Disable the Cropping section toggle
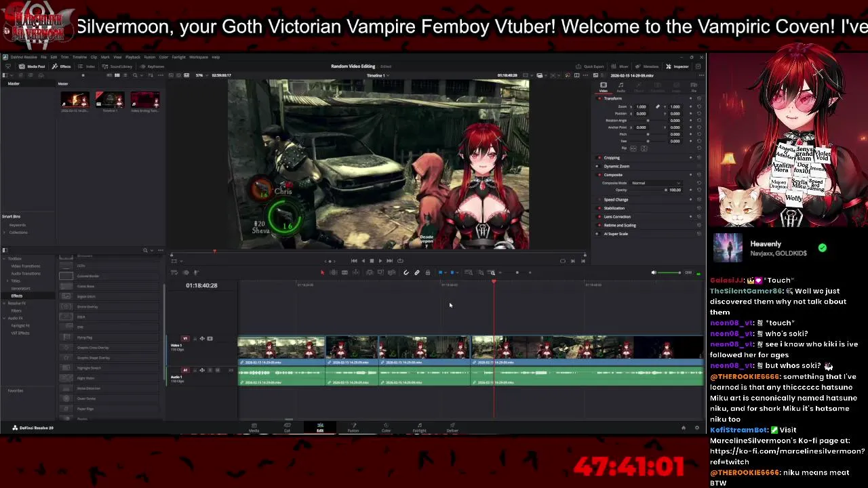This screenshot has width=868, height=488. [599, 158]
